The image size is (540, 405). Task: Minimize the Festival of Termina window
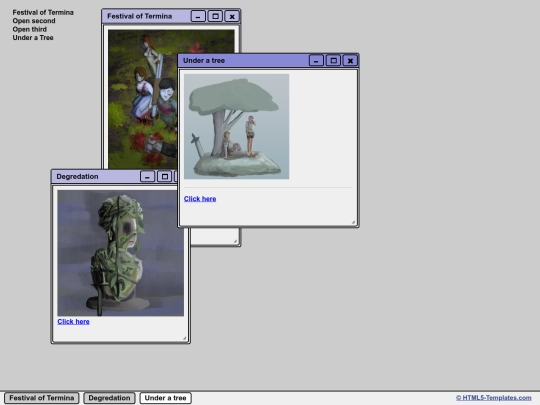(x=198, y=16)
